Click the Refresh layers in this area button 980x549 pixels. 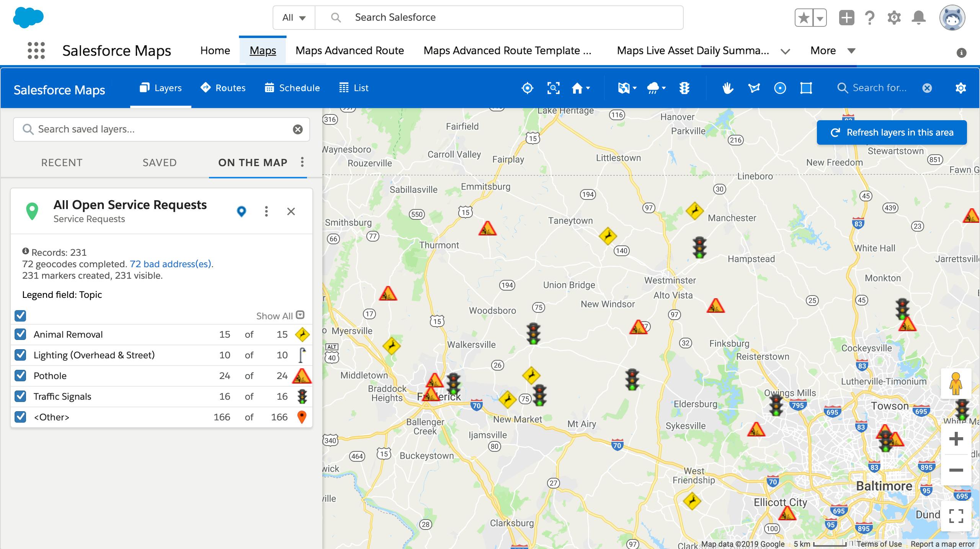(891, 132)
